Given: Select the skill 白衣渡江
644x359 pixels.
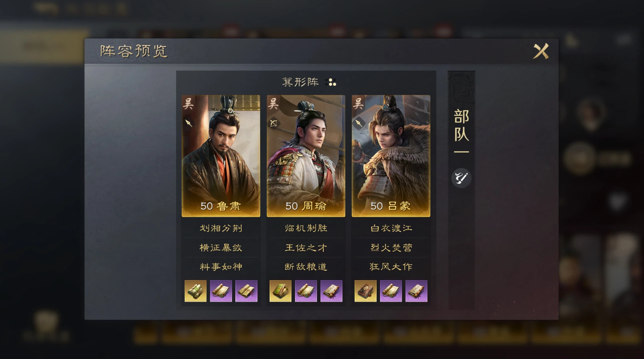Looking at the screenshot, I should pyautogui.click(x=391, y=228).
